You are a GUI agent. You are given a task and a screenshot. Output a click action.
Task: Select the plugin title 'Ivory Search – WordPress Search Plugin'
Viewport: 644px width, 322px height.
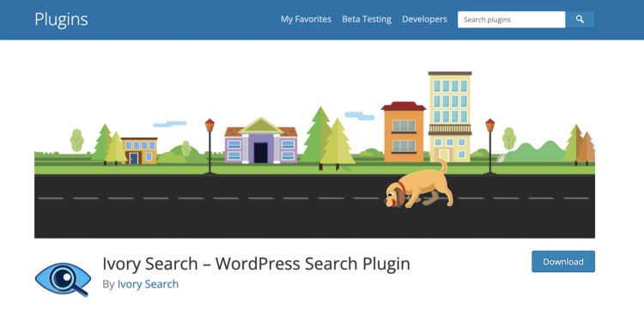tap(256, 264)
